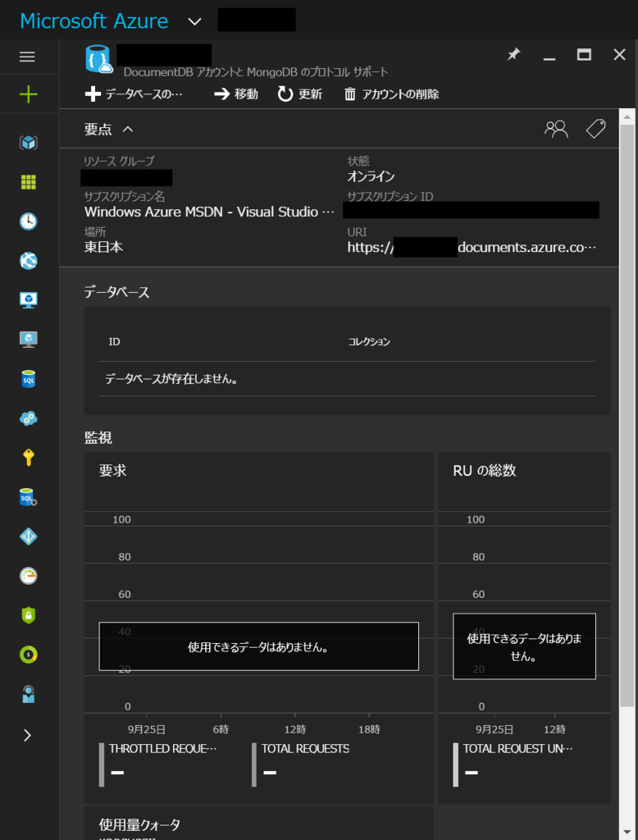Maximize the blade
Screen dimensions: 638x840
click(584, 54)
